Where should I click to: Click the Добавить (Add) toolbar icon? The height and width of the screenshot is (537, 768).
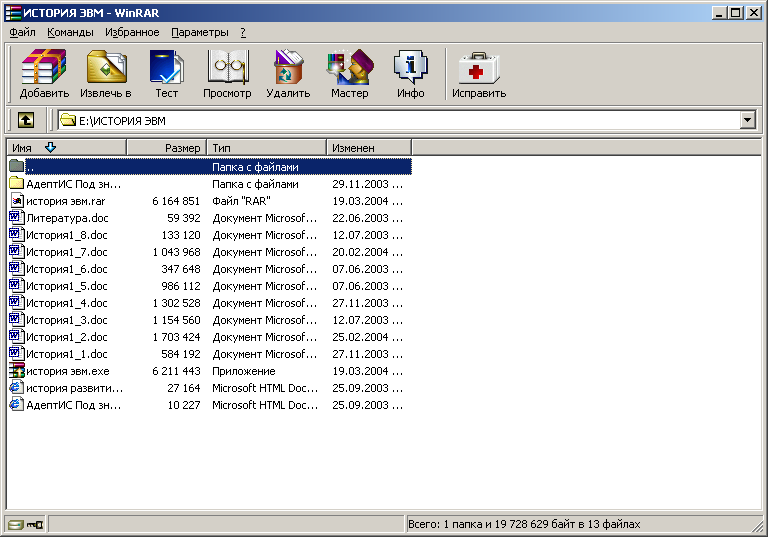click(x=44, y=67)
